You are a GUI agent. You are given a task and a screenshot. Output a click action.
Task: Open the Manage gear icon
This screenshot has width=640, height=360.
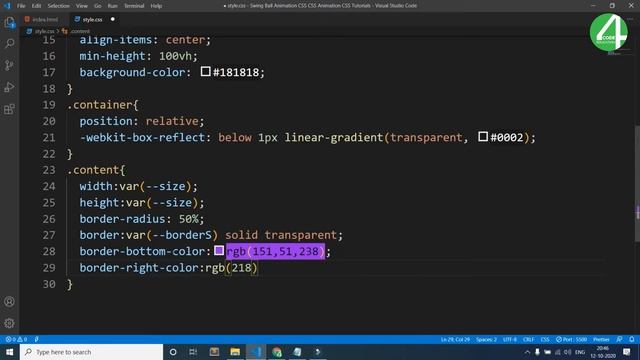9,323
